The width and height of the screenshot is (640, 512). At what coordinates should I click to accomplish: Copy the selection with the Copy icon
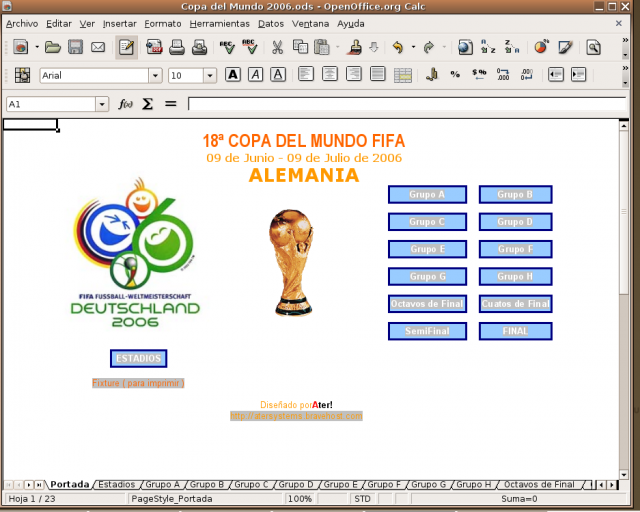tap(300, 47)
